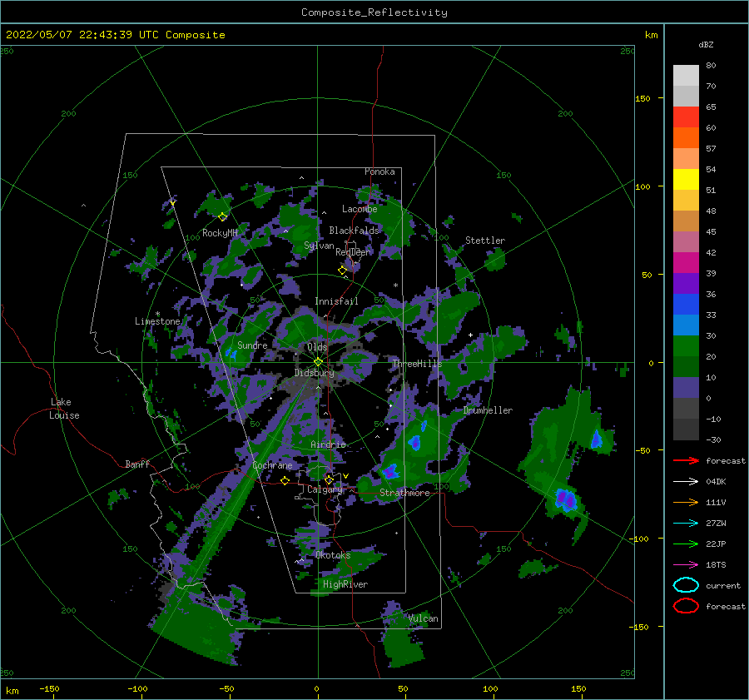Click the Drumheller label on the map
Viewport: 749px width, 700px height.
(488, 410)
